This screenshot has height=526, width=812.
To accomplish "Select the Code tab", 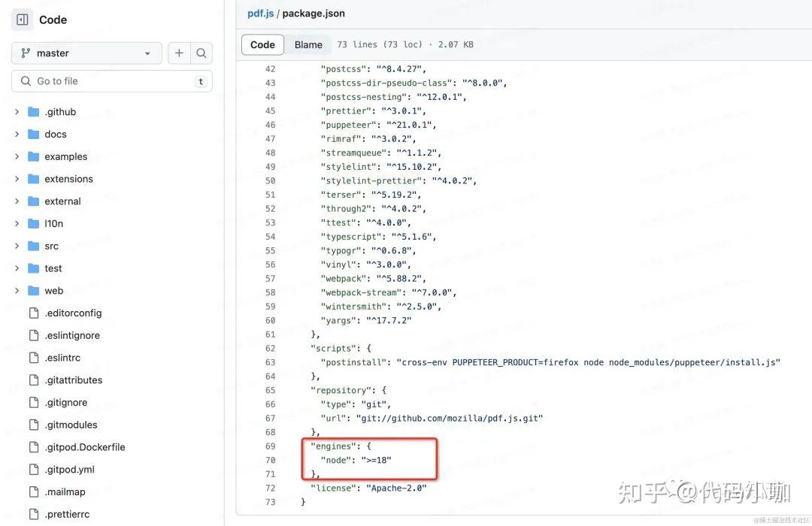I will point(262,44).
